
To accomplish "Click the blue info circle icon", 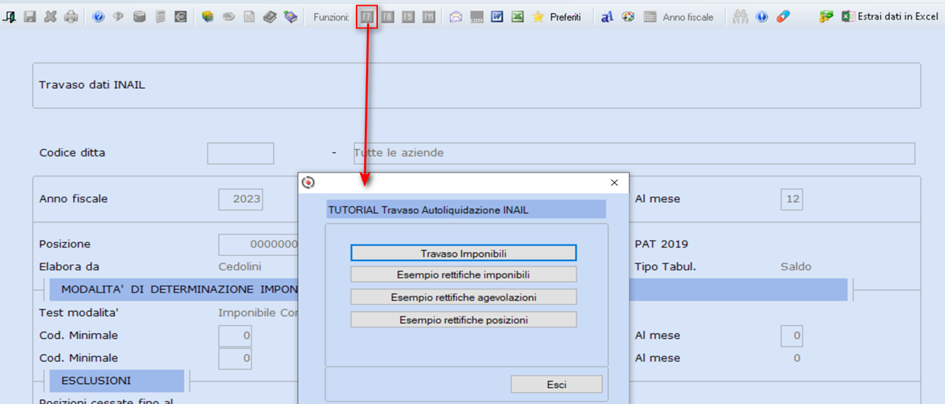I will [x=762, y=17].
